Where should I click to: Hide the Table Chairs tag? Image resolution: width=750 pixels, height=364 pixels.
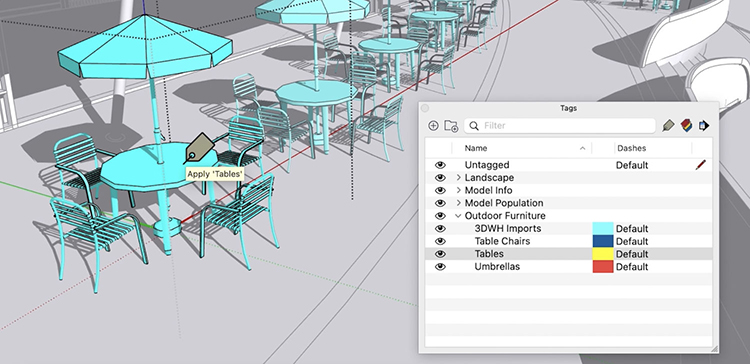440,241
